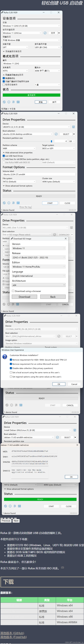Toggle List USB Hard Drives checkbox
This screenshot has width=84, height=644.
click(x=4, y=156)
